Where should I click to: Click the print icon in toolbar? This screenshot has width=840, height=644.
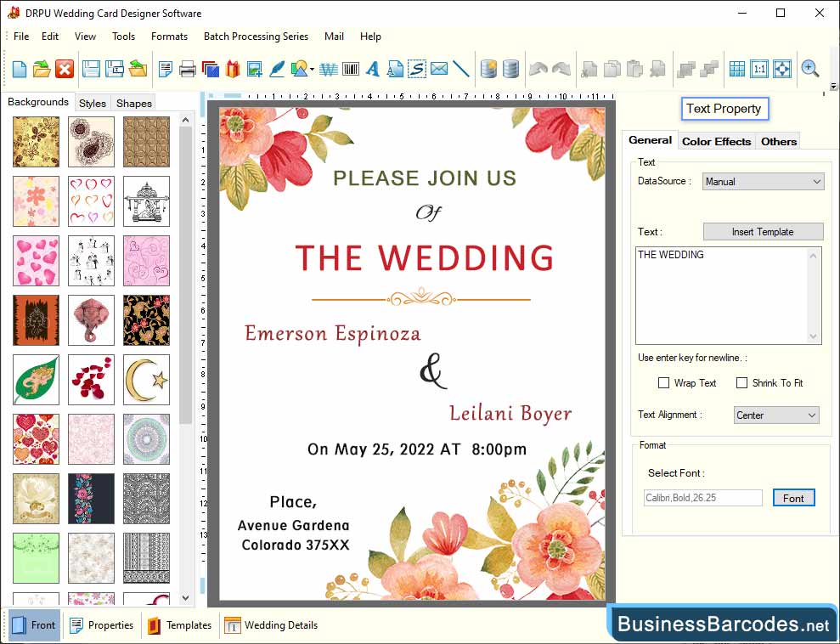[188, 69]
